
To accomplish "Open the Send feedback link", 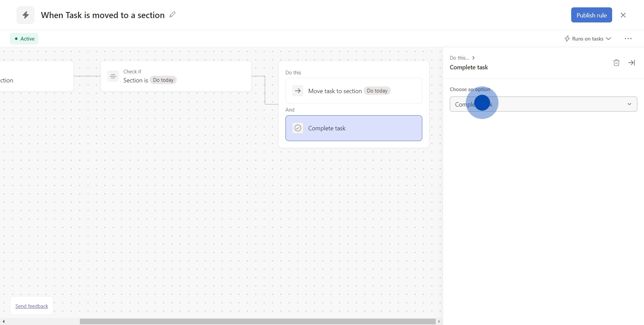I will [x=32, y=306].
